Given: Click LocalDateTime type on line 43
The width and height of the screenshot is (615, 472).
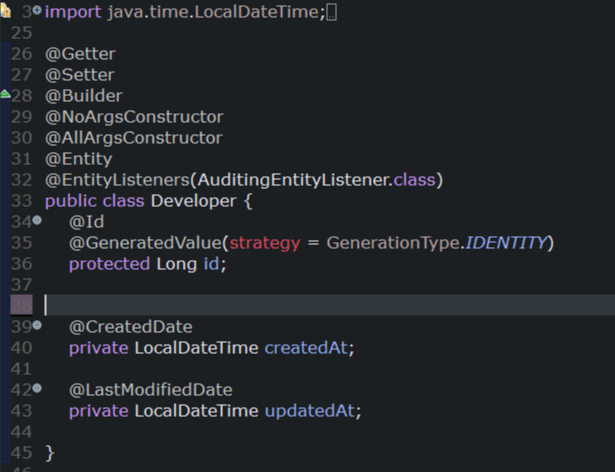Looking at the screenshot, I should coord(197,411).
